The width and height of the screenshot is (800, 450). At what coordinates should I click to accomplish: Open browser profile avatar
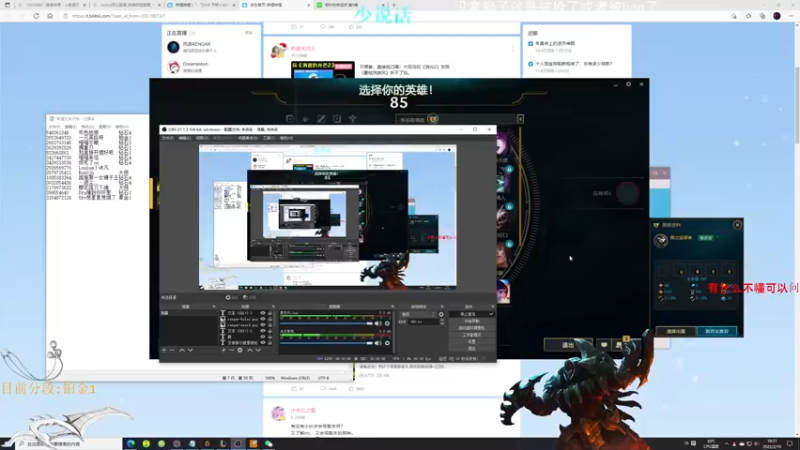tap(777, 16)
